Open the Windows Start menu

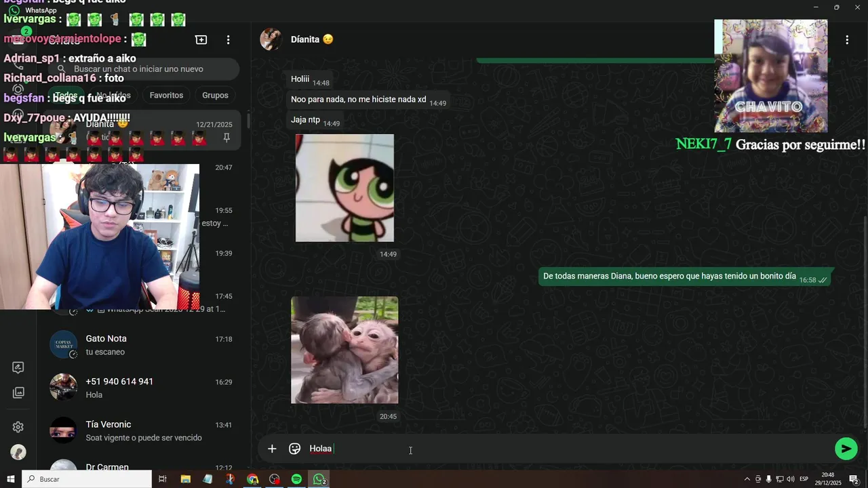pos(10,479)
